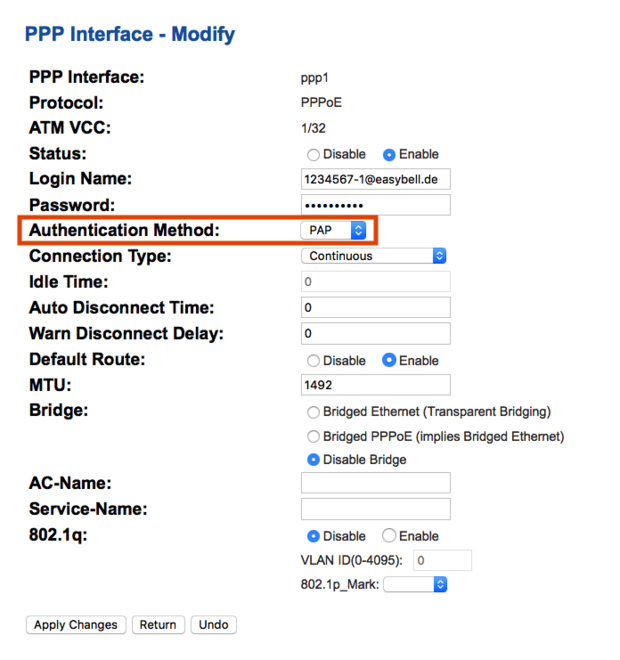Click the Password input field

click(x=375, y=205)
